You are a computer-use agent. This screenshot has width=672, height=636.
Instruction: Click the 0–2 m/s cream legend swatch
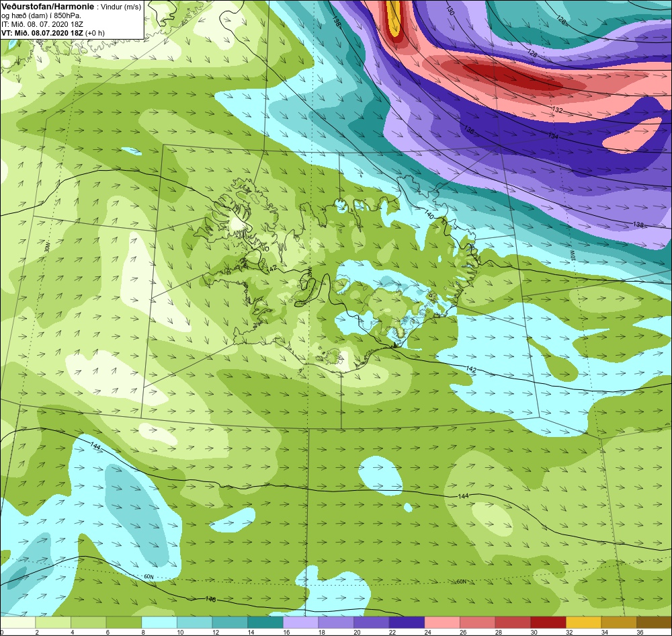[x=18, y=622]
